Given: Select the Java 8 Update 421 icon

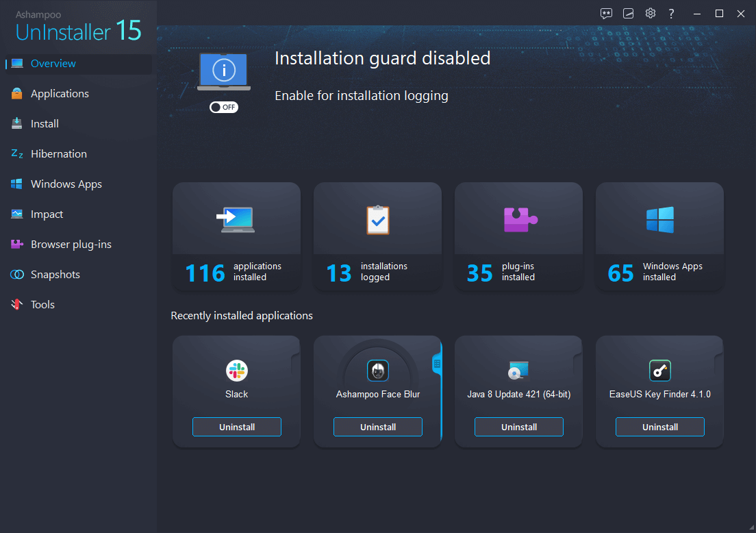Looking at the screenshot, I should [518, 370].
